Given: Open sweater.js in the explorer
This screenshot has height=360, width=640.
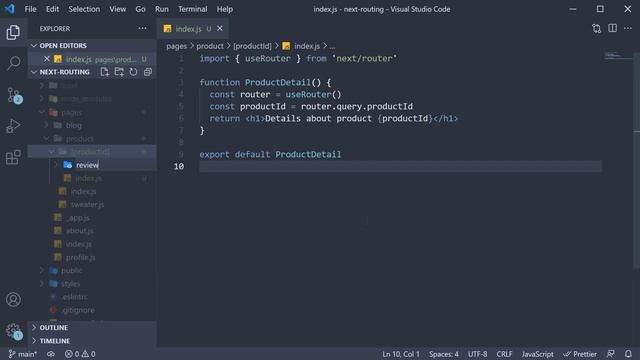Looking at the screenshot, I should tap(87, 204).
